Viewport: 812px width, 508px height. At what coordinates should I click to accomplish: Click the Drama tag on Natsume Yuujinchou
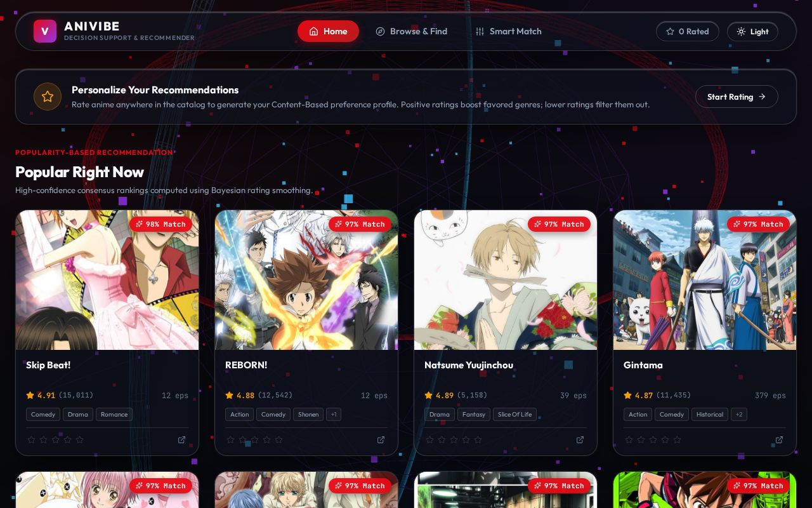pyautogui.click(x=440, y=415)
